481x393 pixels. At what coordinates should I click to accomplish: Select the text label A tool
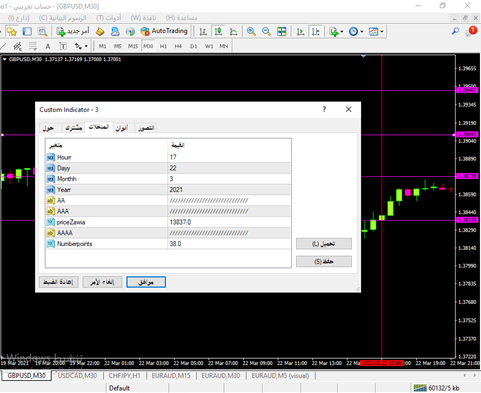coord(48,46)
